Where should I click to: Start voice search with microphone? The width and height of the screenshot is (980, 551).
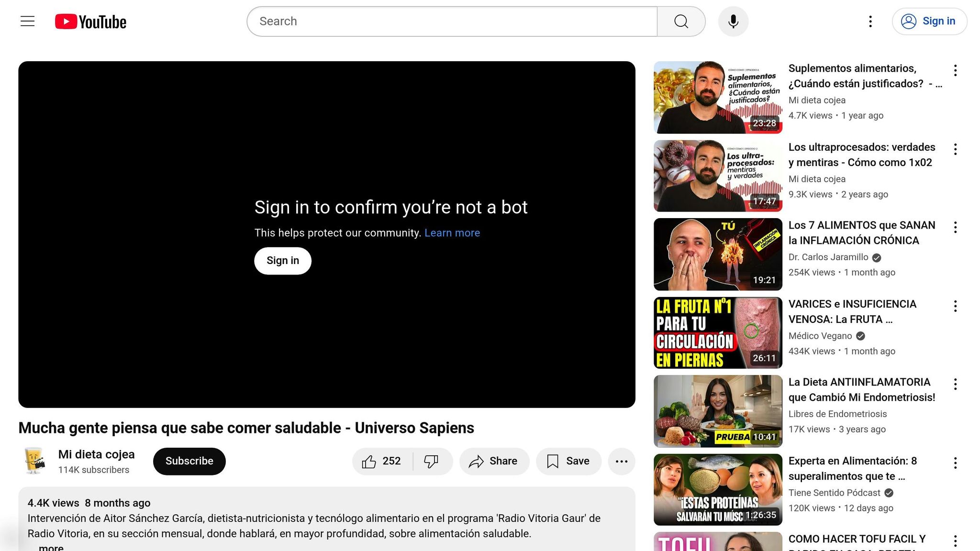click(x=733, y=22)
